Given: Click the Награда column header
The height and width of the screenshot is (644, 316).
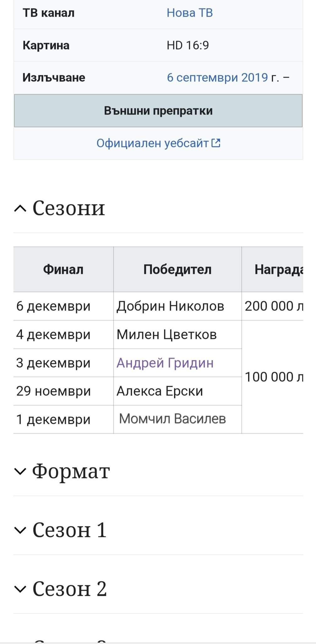Looking at the screenshot, I should click(x=278, y=269).
